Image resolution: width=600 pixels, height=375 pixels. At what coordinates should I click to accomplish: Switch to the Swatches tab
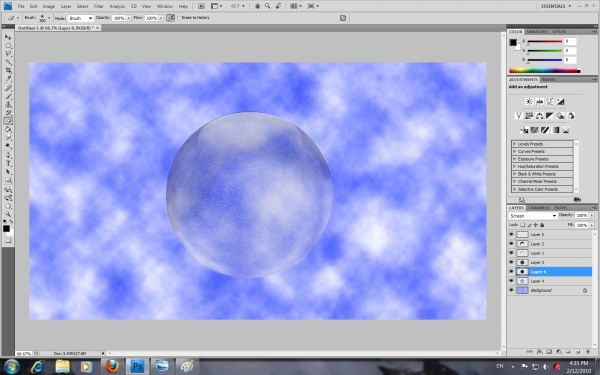pyautogui.click(x=537, y=31)
